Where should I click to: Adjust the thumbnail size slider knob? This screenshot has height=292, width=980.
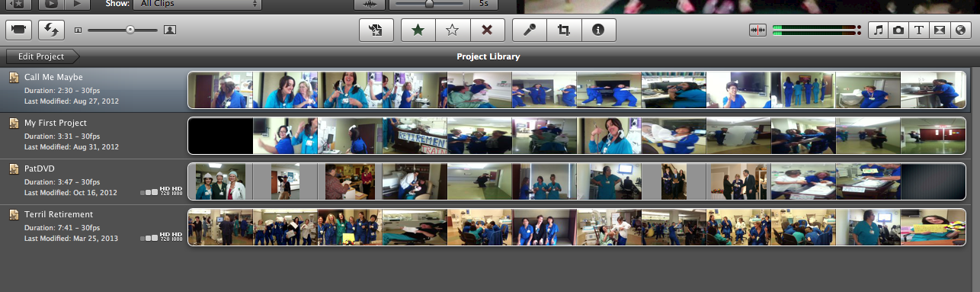click(x=130, y=30)
